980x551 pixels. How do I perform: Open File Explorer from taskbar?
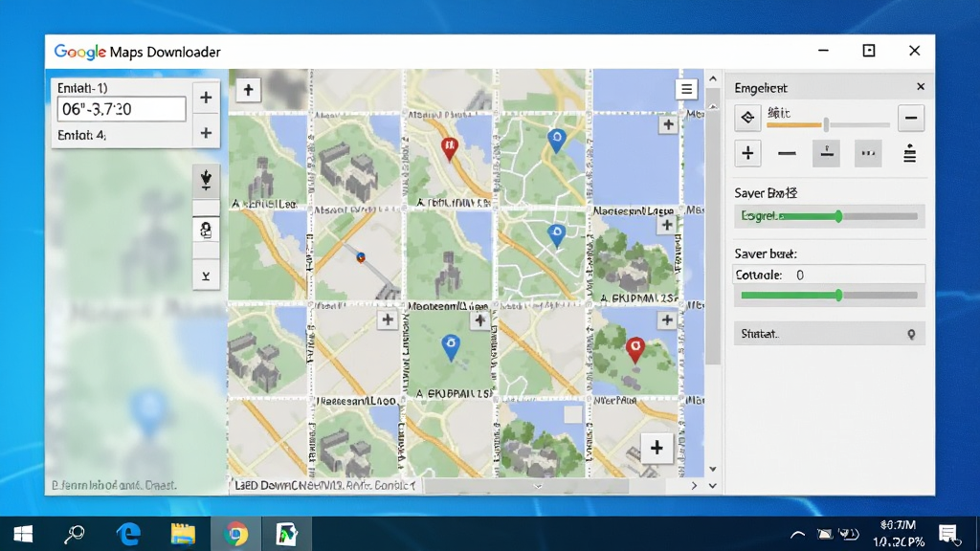(183, 534)
